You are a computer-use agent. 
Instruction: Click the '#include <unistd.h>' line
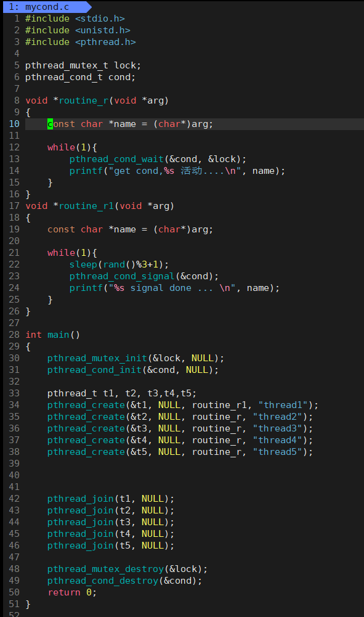[x=78, y=30]
